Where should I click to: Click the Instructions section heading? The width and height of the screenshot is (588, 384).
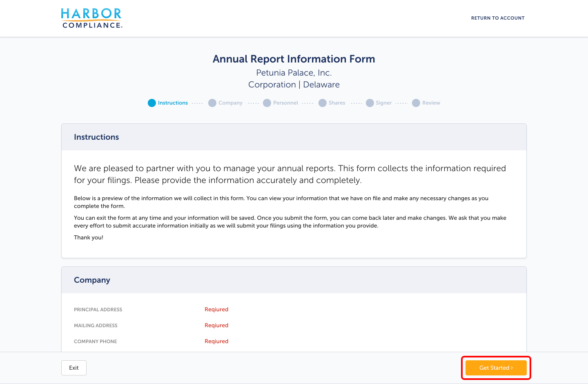pyautogui.click(x=96, y=137)
